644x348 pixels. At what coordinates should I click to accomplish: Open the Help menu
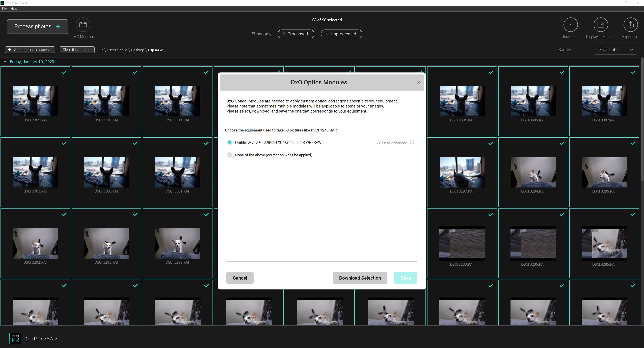(14, 9)
